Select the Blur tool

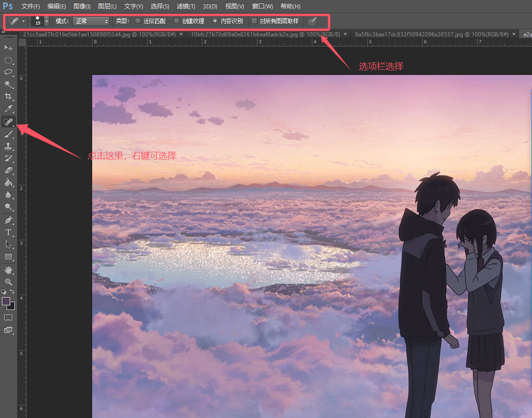[8, 195]
